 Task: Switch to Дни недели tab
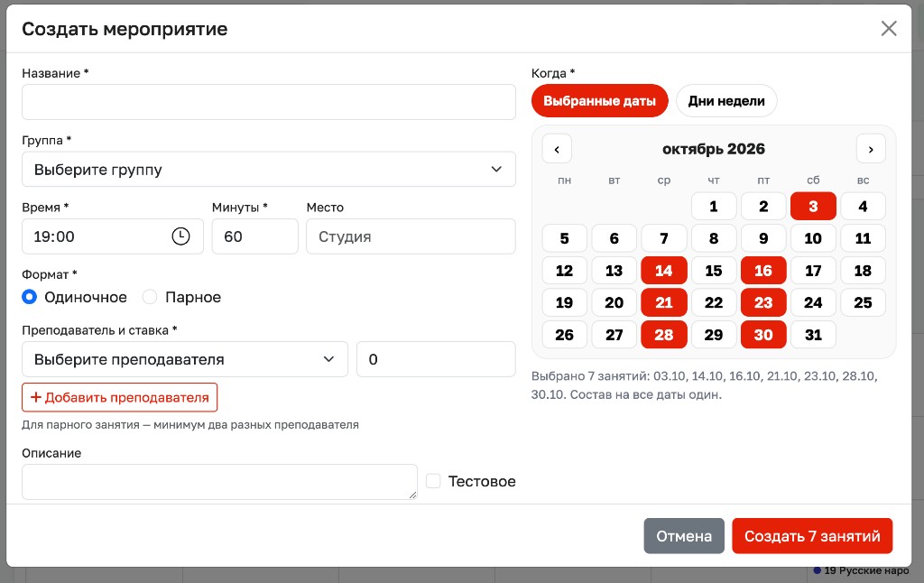tap(726, 101)
